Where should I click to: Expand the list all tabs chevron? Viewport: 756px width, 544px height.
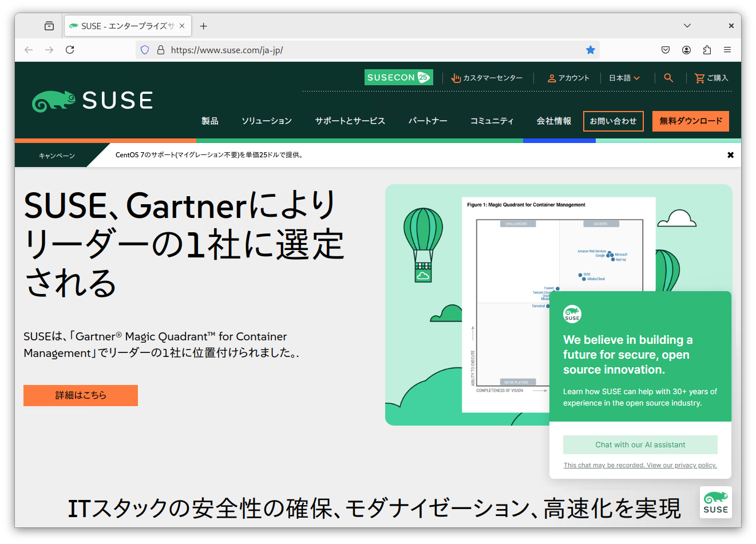[x=687, y=26]
